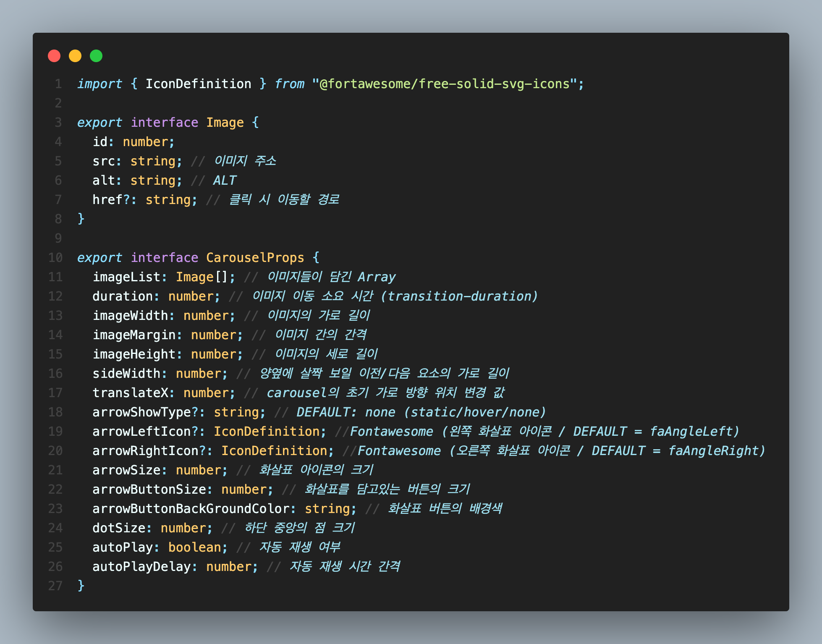Screen dimensions: 822x644
Task: Click the translateX property name
Action: [130, 393]
